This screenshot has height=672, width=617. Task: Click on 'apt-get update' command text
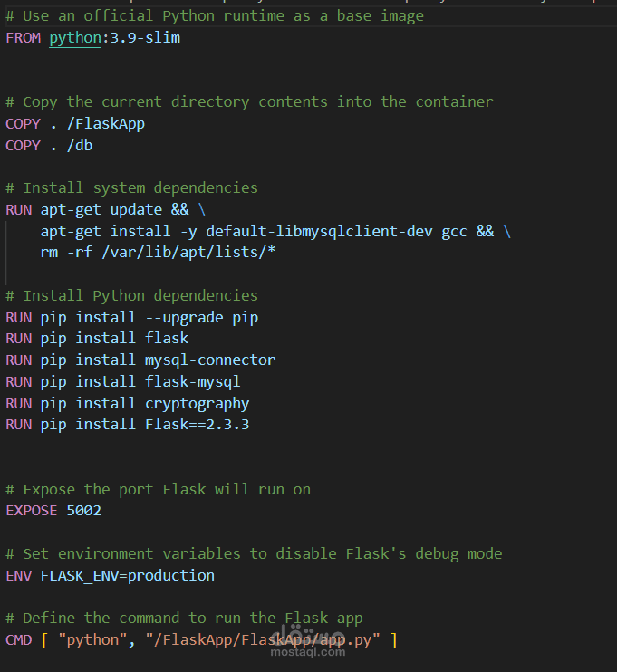[x=101, y=209]
